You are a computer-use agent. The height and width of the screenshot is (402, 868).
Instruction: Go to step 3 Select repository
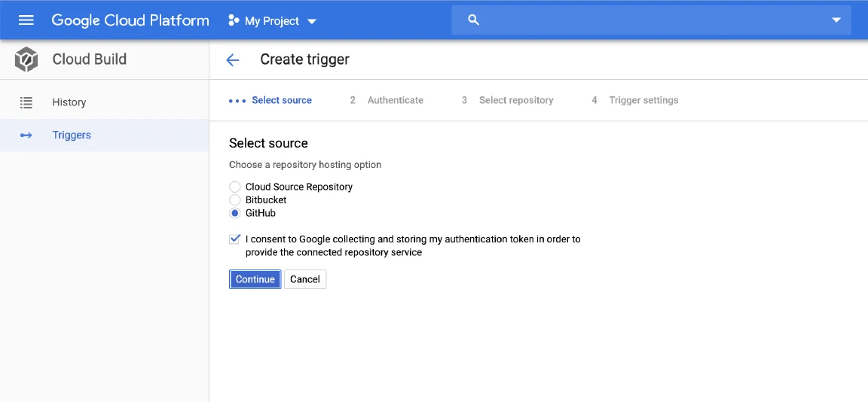tap(508, 100)
